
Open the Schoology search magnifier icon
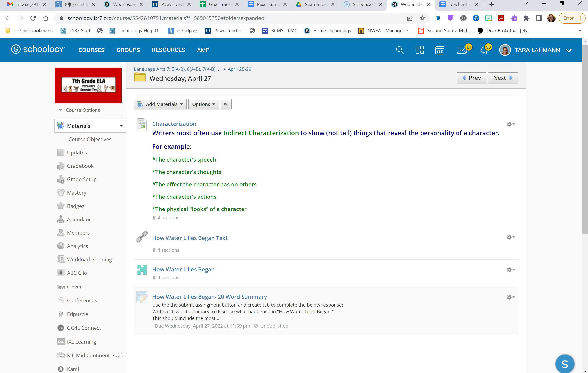(x=400, y=50)
